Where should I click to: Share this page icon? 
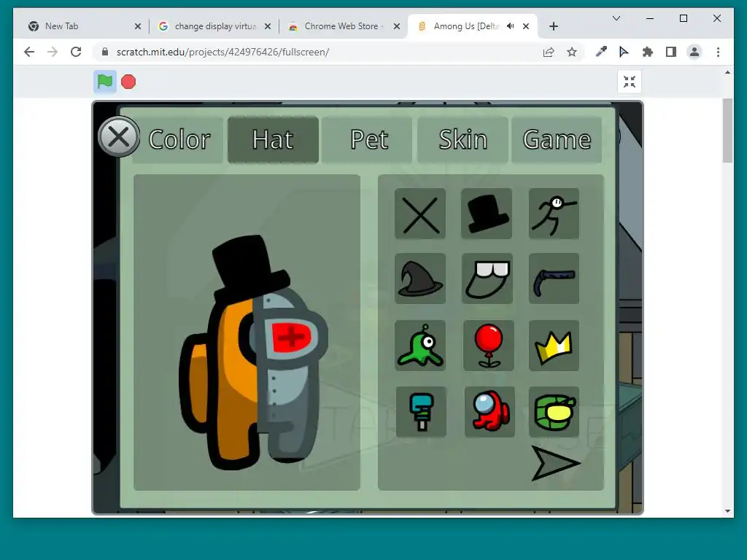(549, 52)
